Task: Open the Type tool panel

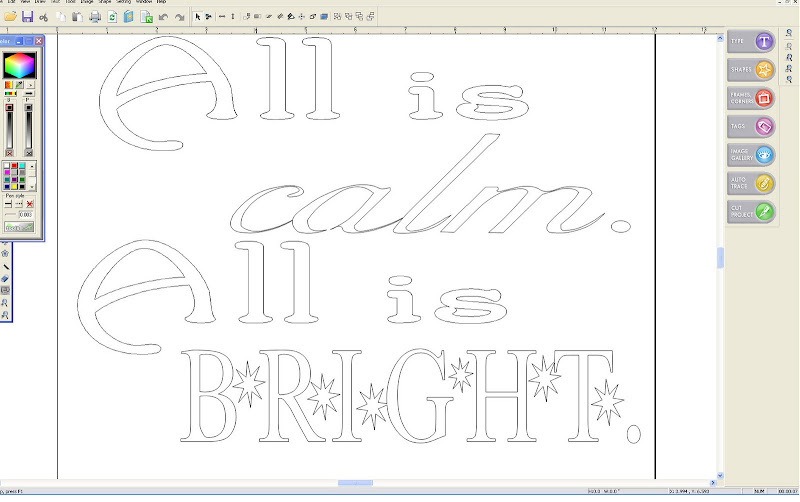Action: [752, 42]
